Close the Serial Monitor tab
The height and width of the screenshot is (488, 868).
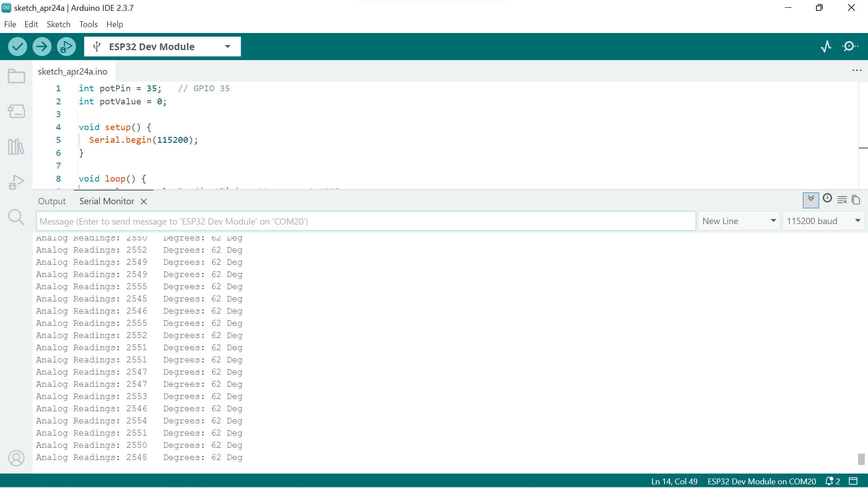[x=144, y=202]
